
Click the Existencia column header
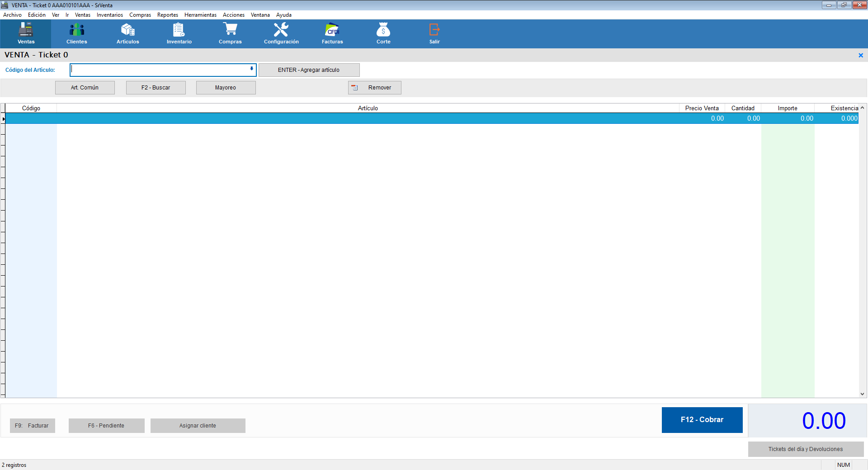[x=837, y=108]
